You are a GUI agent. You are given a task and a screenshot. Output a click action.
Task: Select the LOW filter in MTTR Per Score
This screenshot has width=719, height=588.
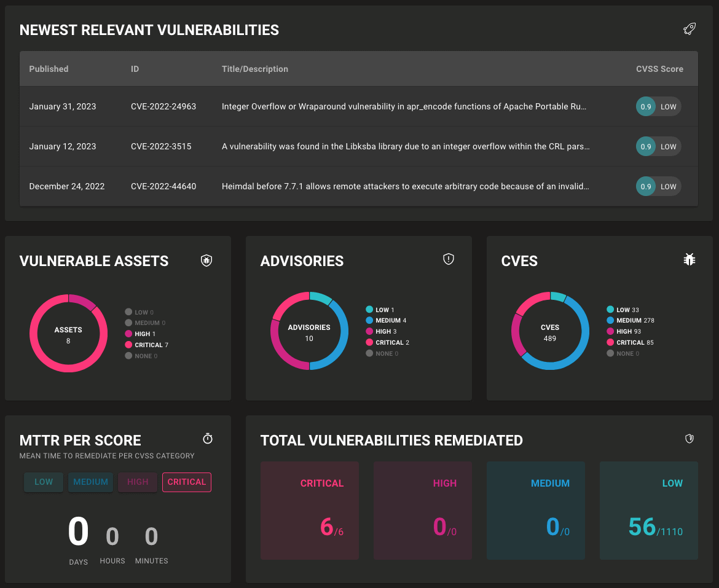tap(43, 482)
